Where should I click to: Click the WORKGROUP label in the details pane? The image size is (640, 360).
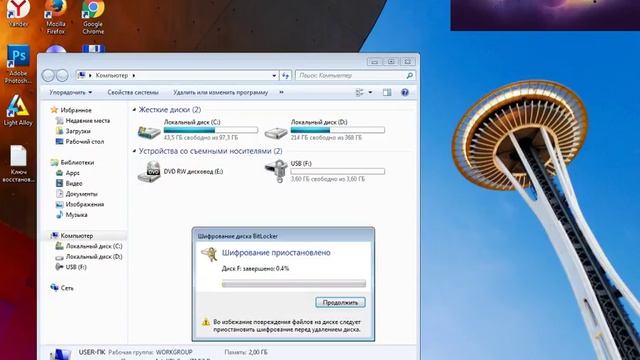(x=174, y=352)
